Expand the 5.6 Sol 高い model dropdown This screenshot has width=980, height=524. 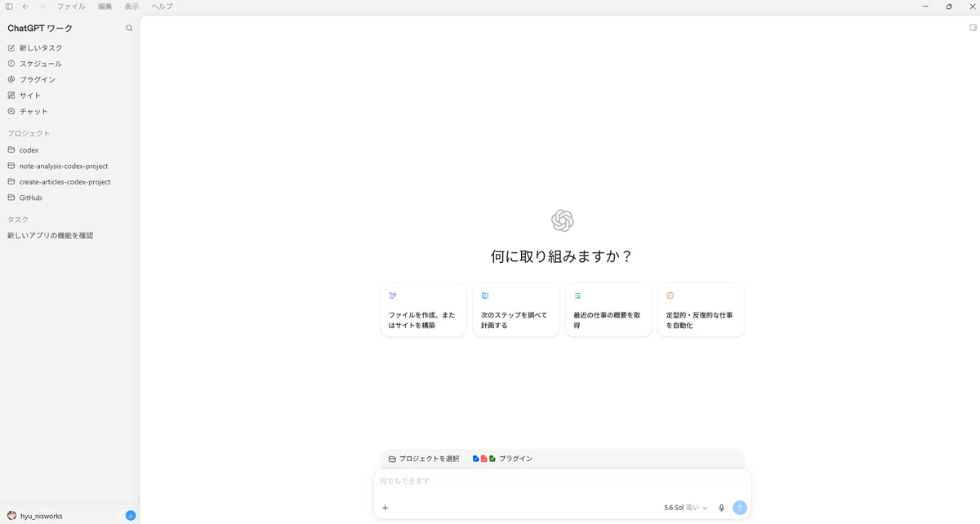pos(686,508)
